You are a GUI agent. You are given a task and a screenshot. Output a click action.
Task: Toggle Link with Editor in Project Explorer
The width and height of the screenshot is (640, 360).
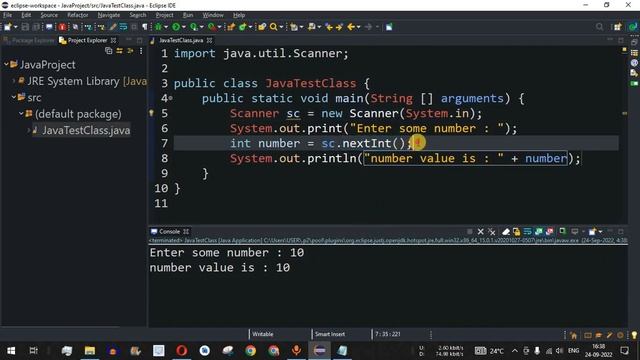point(120,51)
